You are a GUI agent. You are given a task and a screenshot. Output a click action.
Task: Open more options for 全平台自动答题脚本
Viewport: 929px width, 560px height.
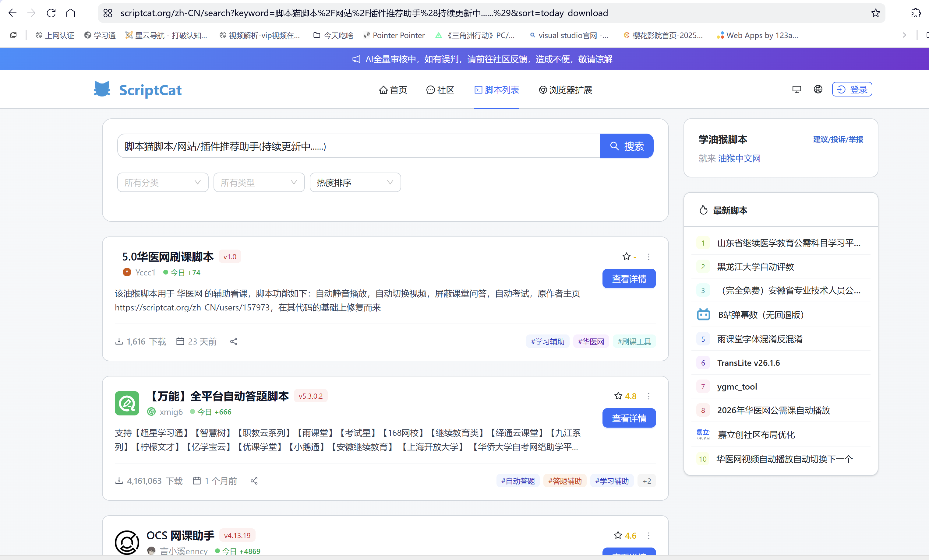pos(648,396)
